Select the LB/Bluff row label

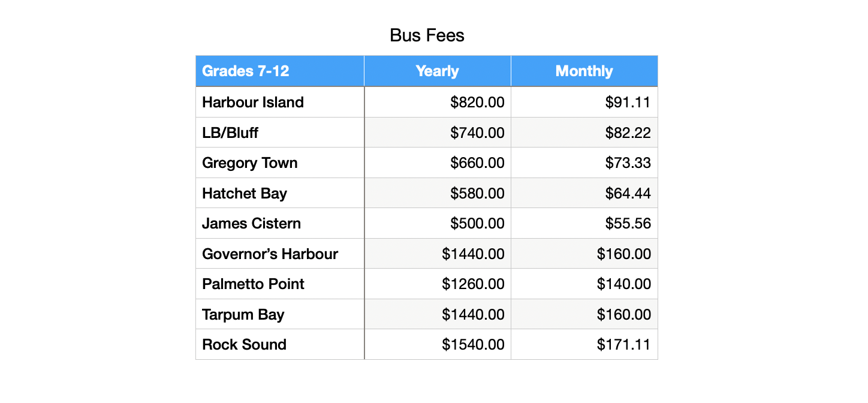click(280, 133)
